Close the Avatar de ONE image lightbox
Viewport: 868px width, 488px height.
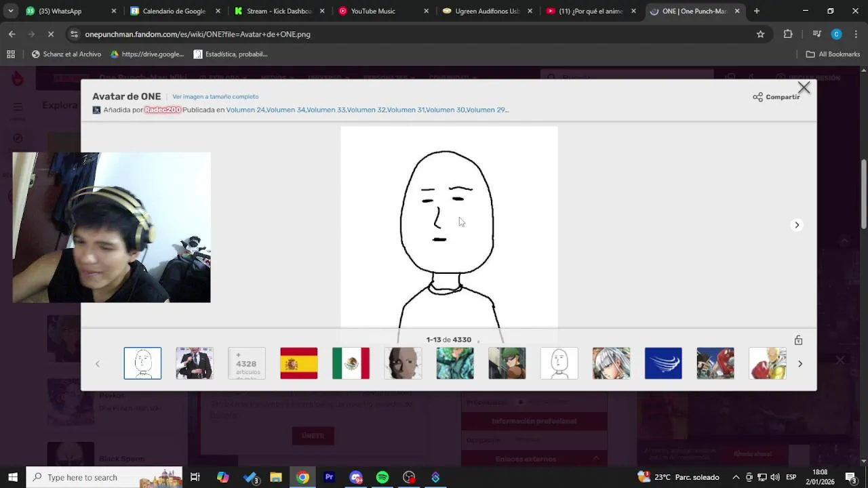point(804,88)
